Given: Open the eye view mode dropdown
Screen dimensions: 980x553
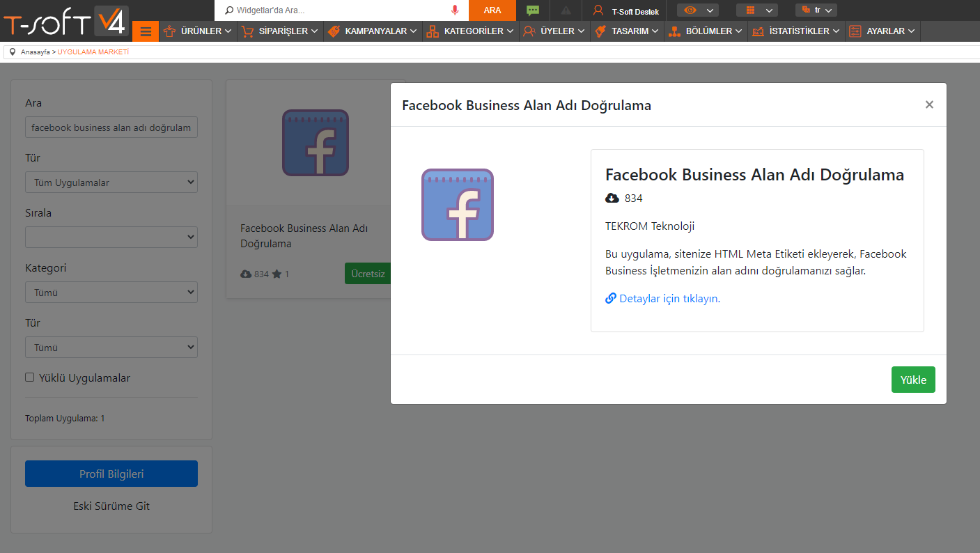Looking at the screenshot, I should (698, 10).
